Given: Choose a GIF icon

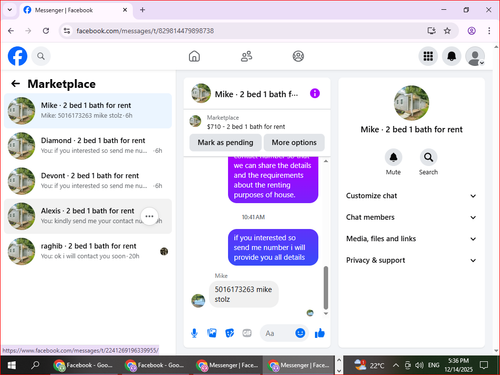Looking at the screenshot, I should coord(247,333).
